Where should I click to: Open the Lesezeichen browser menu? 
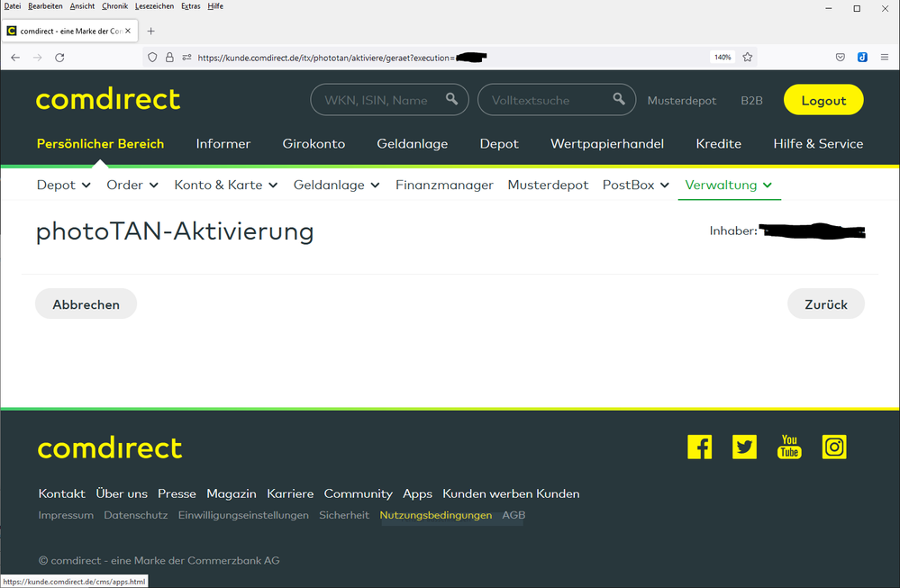153,6
